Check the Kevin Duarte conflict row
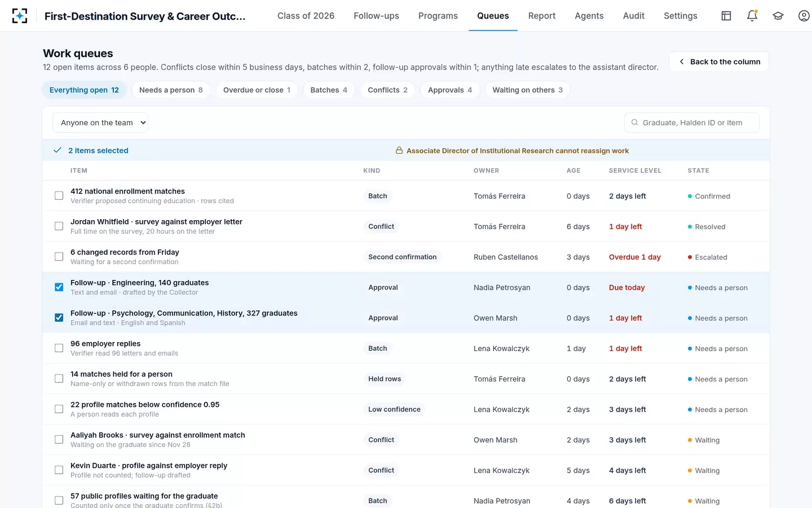 coord(59,470)
